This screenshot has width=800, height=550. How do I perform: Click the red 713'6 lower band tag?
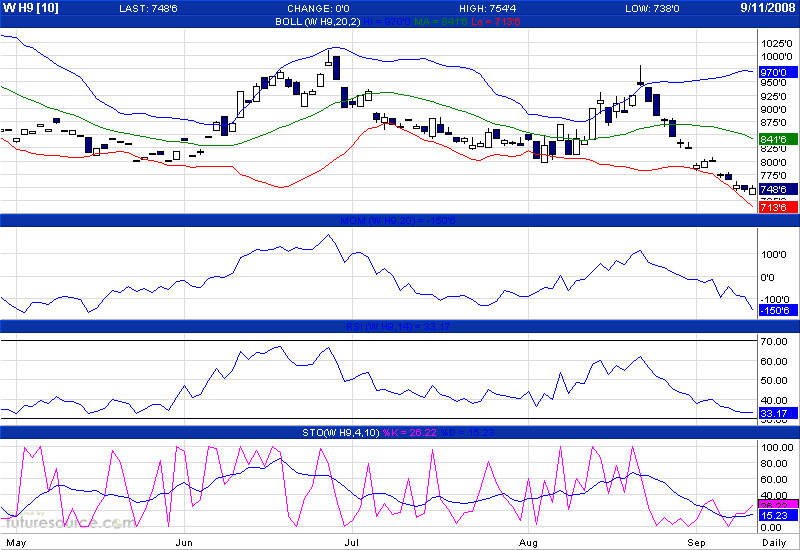[x=778, y=207]
